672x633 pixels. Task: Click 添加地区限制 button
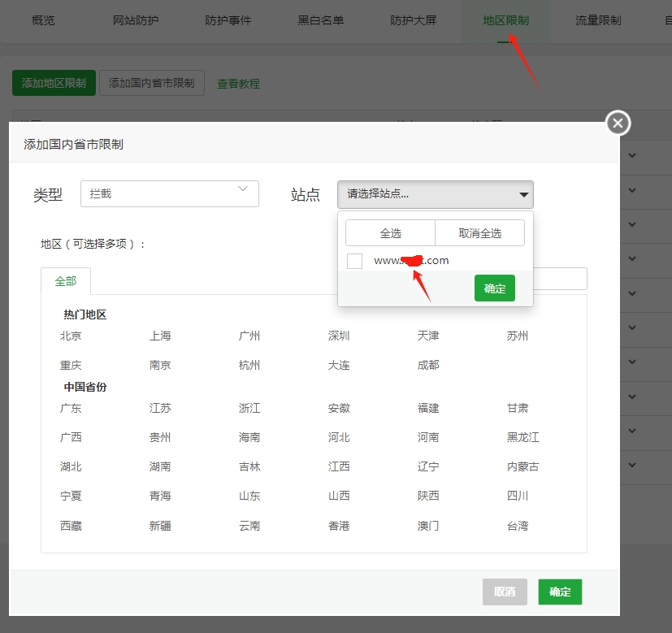(54, 83)
